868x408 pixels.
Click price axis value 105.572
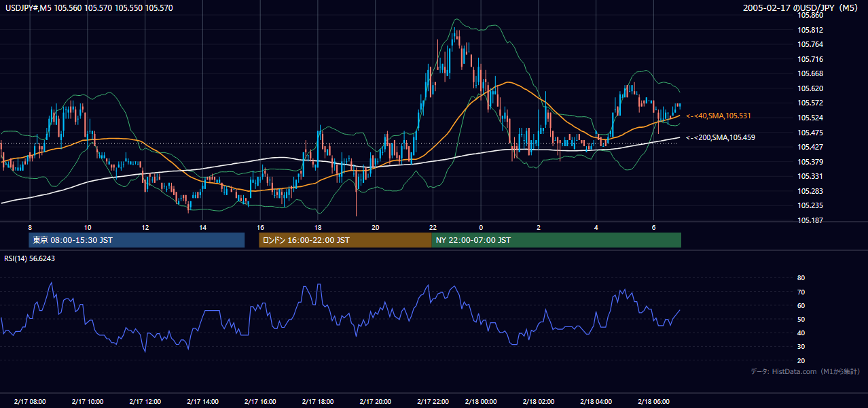[810, 103]
